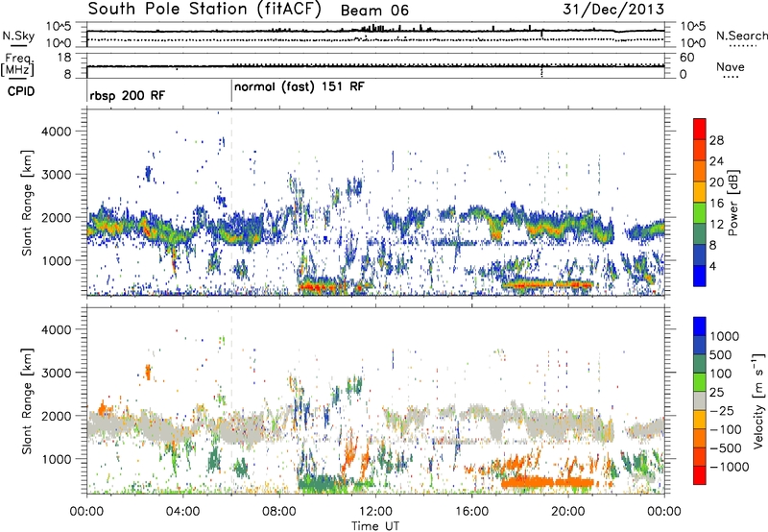Click the velocity colorbar value 500
The height and width of the screenshot is (532, 768).
click(720, 354)
